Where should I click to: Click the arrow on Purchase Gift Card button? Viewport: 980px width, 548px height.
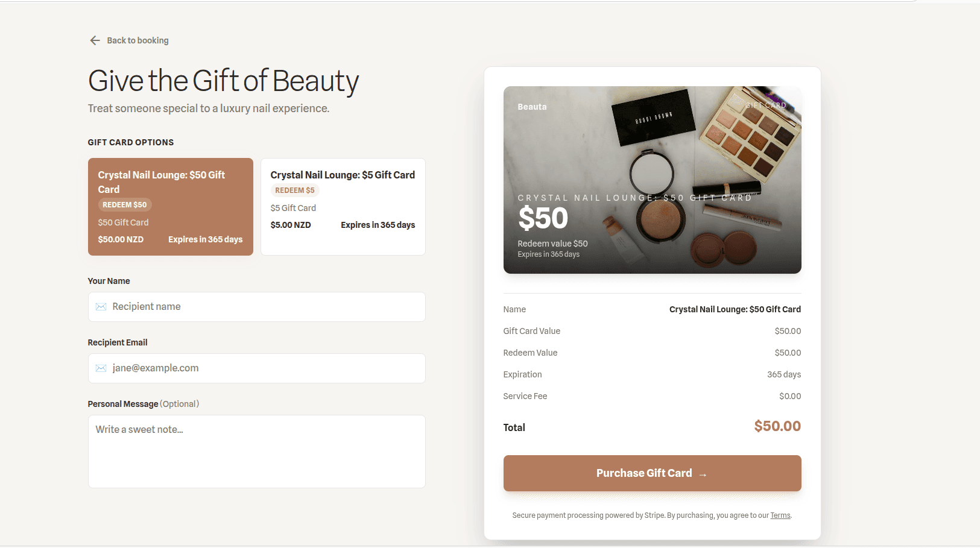(703, 474)
